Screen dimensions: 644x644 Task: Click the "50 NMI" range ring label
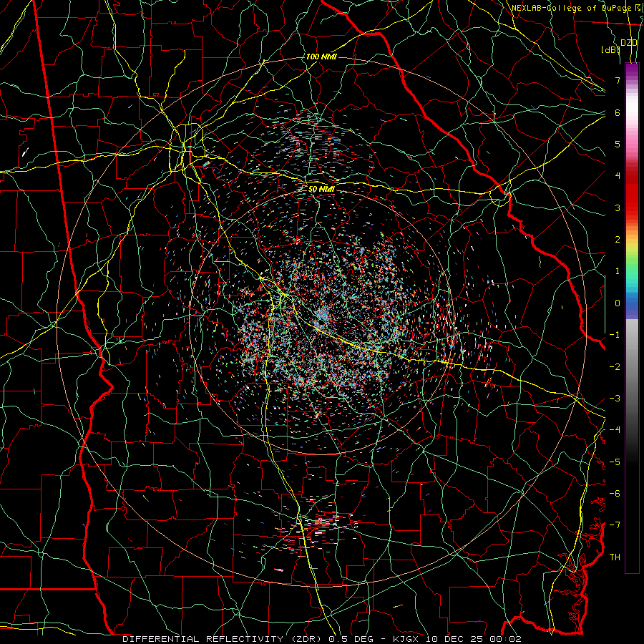(321, 189)
